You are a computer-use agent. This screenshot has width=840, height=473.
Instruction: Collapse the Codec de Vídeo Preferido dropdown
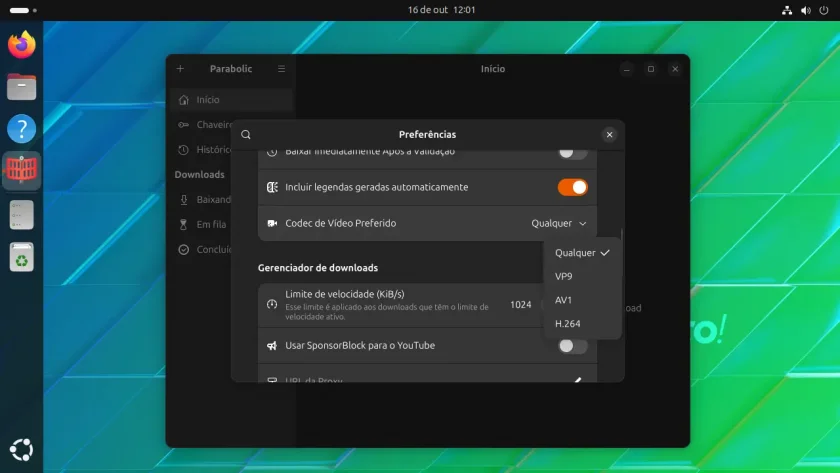pos(559,223)
